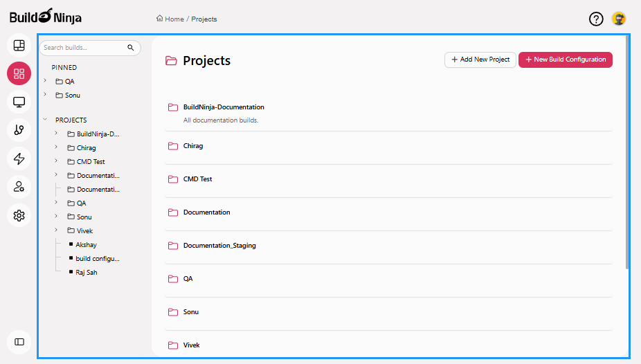This screenshot has width=641, height=364.
Task: Open the user avatar profile menu
Action: [x=619, y=19]
